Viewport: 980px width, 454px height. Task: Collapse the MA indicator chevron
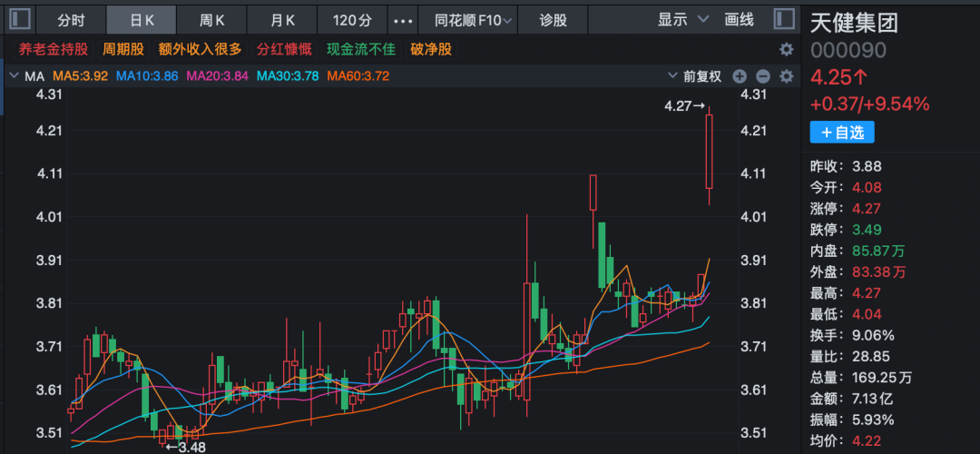[14, 76]
